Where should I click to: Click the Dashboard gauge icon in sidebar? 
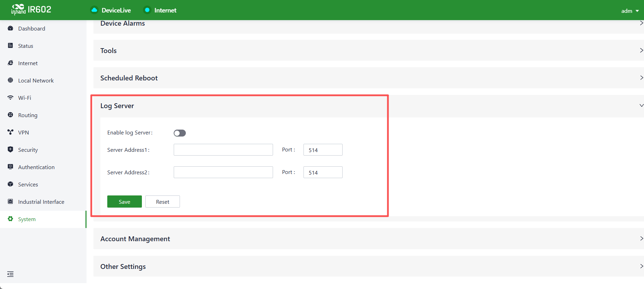10,28
